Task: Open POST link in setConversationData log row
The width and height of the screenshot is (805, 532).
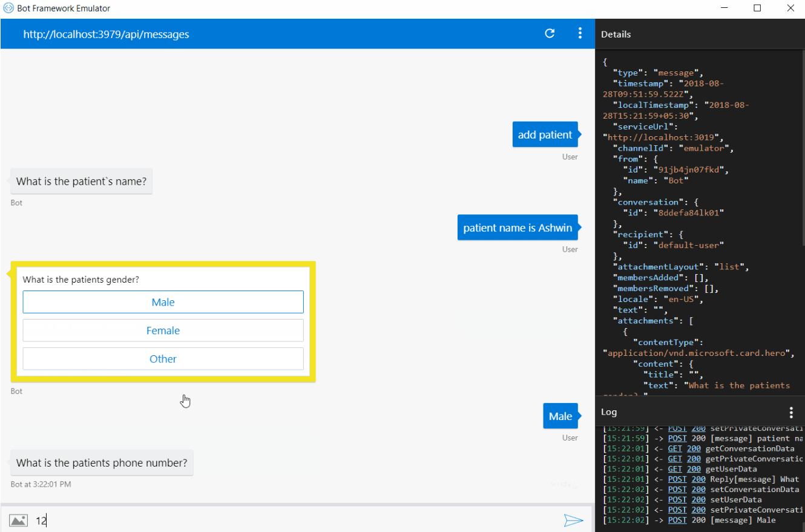Action: 677,489
